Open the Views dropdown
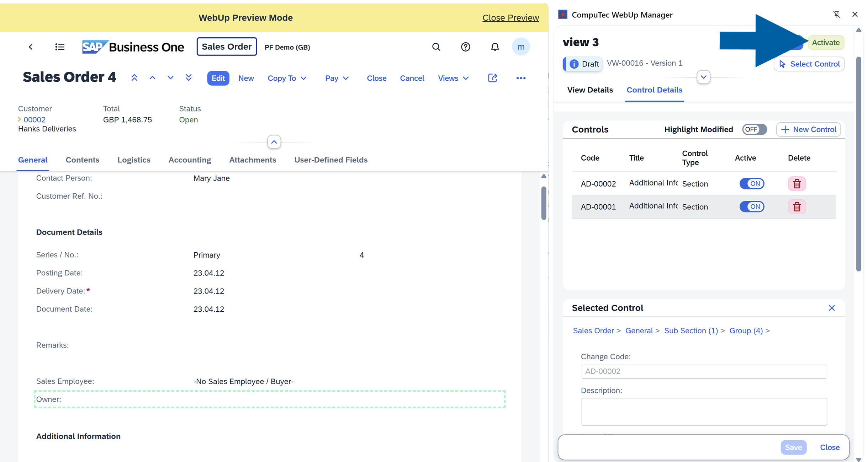Image resolution: width=868 pixels, height=462 pixels. [x=453, y=78]
